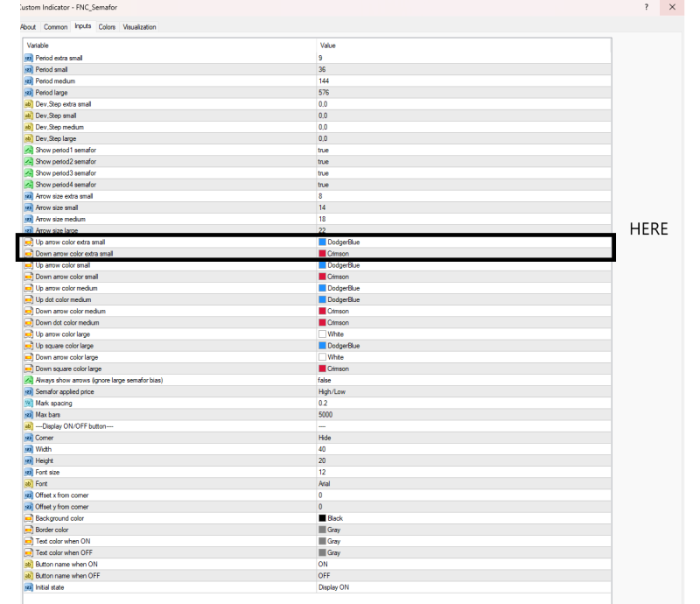Click the string icon beside Button name when OFF
This screenshot has height=604, width=700.
[29, 576]
